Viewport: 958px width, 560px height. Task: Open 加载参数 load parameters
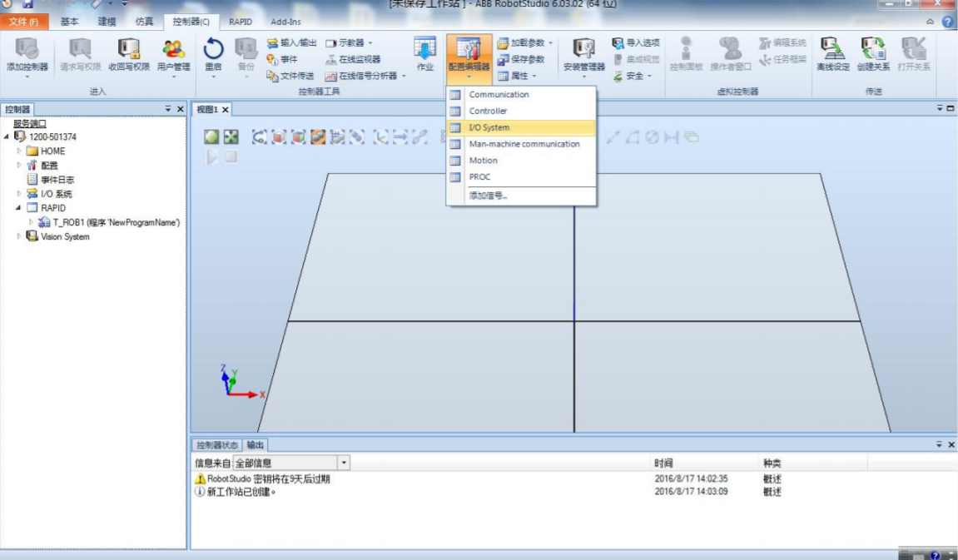525,42
